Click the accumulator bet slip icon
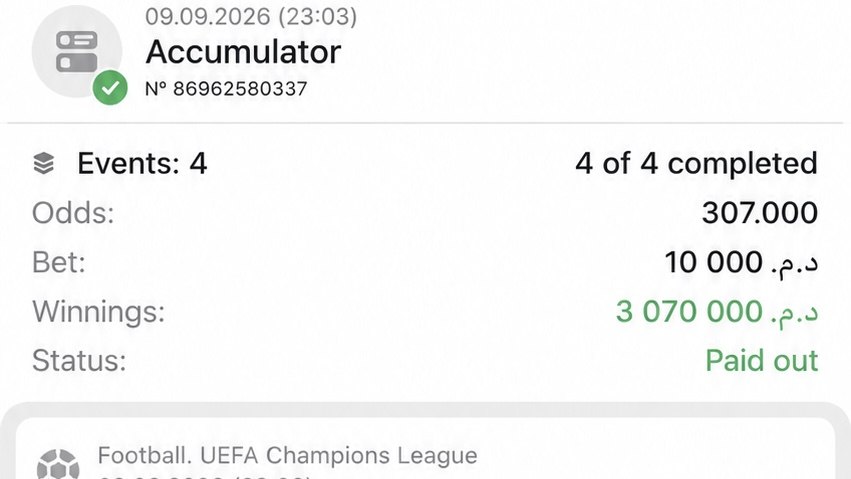This screenshot has height=479, width=851. [77, 52]
